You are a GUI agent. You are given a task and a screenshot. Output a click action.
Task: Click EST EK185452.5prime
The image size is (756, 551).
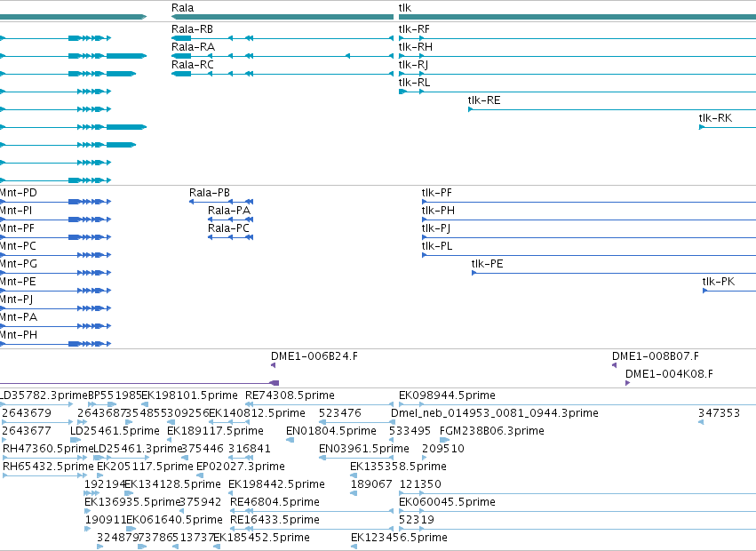pyautogui.click(x=262, y=538)
